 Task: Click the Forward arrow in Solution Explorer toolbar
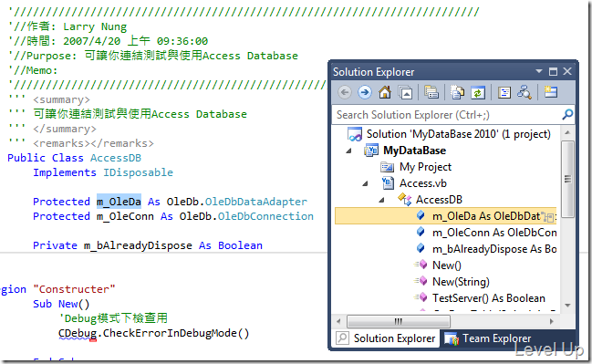[364, 92]
